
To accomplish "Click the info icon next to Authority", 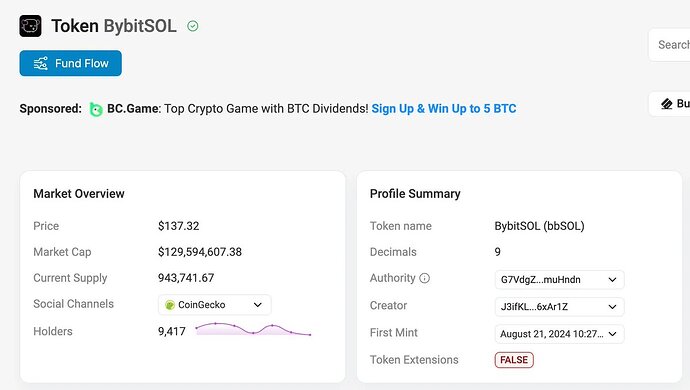I will [x=424, y=278].
